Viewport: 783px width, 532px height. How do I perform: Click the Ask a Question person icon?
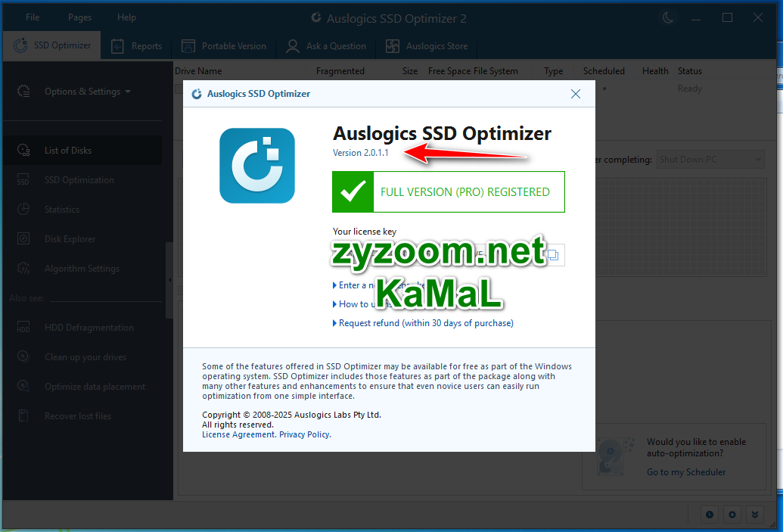point(293,46)
